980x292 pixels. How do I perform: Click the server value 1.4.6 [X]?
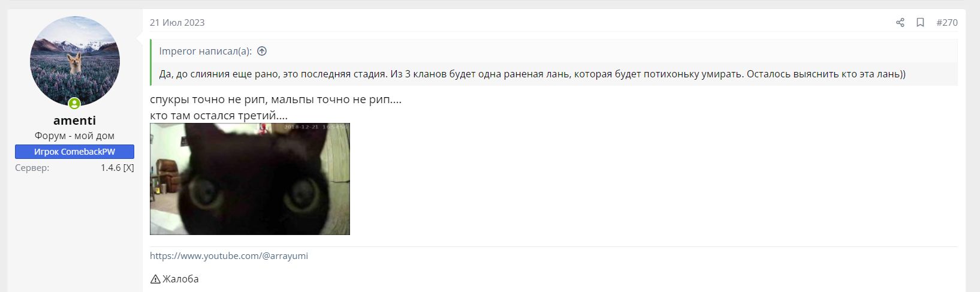[x=117, y=168]
